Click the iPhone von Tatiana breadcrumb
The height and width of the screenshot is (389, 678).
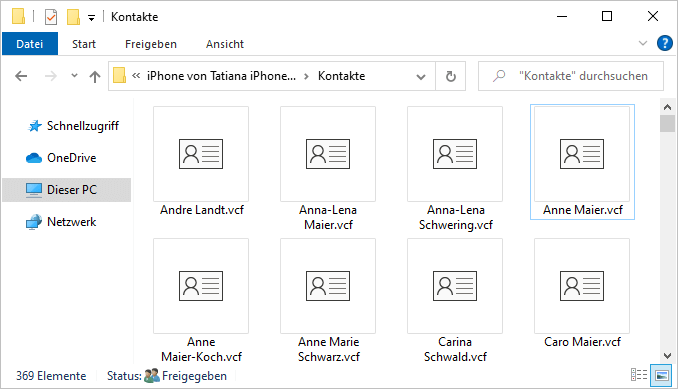point(221,76)
